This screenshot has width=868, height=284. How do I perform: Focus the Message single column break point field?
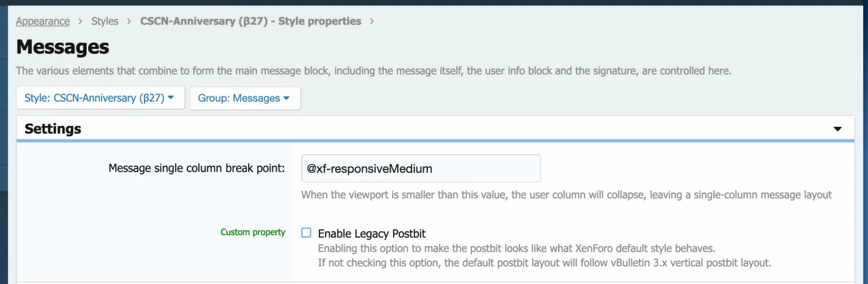click(x=420, y=168)
